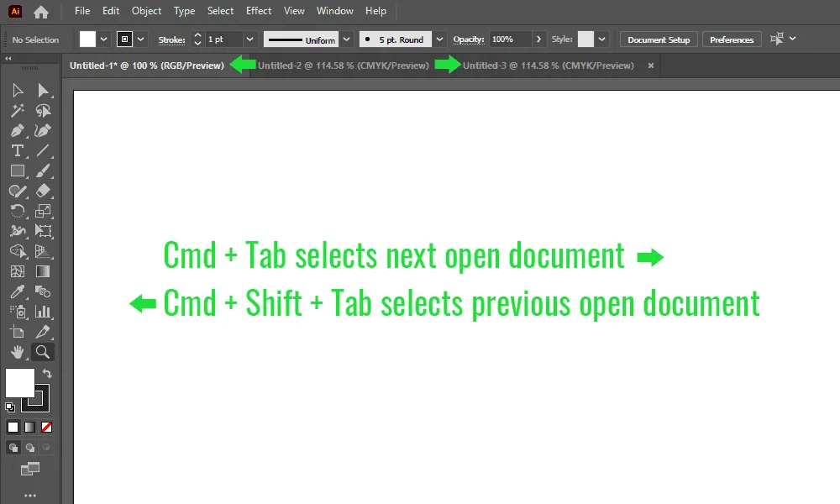
Task: Swap fill and stroke colors
Action: (x=47, y=373)
